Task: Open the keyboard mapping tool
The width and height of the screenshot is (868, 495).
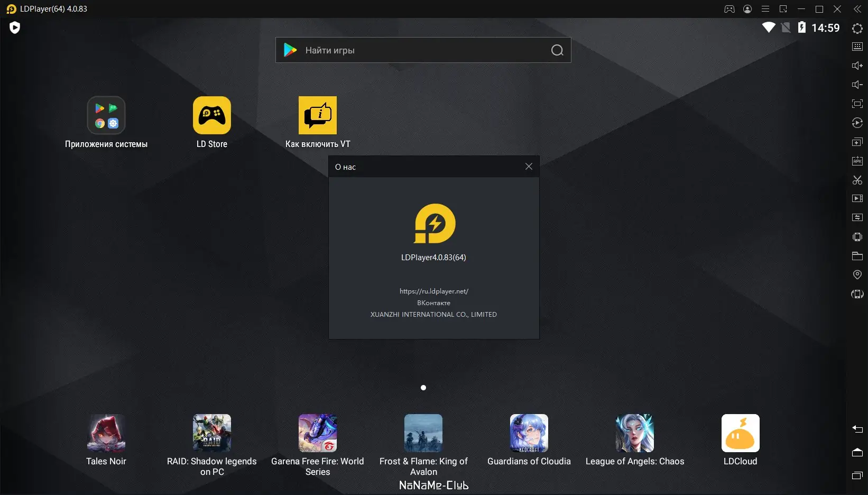Action: click(857, 47)
